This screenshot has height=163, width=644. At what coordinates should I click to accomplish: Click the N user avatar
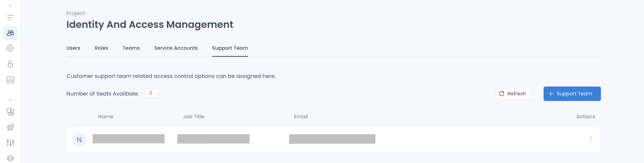click(79, 140)
